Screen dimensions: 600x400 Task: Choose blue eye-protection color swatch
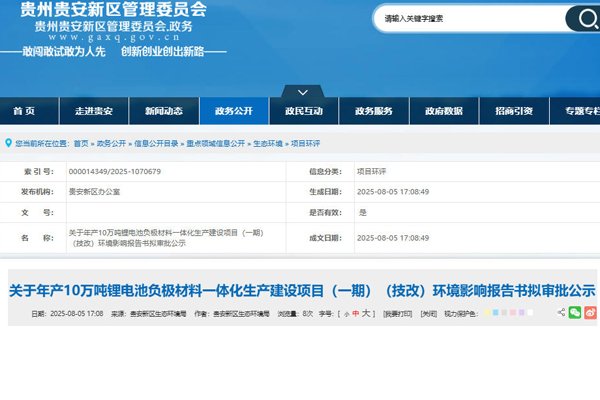[x=496, y=313]
